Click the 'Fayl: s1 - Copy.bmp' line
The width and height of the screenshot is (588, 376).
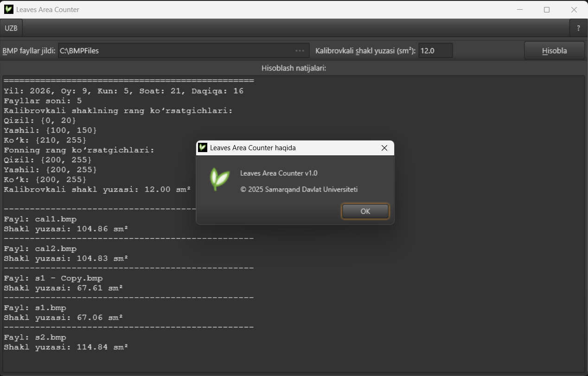point(53,278)
